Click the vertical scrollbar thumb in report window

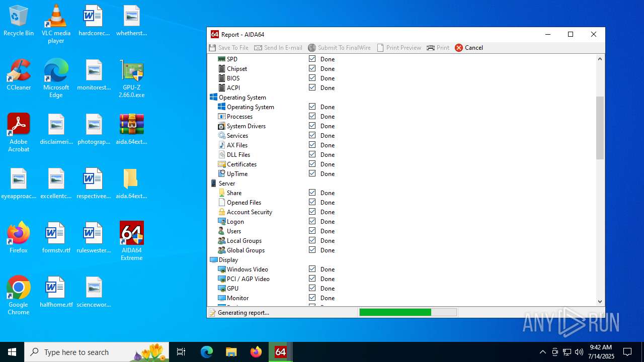600,128
